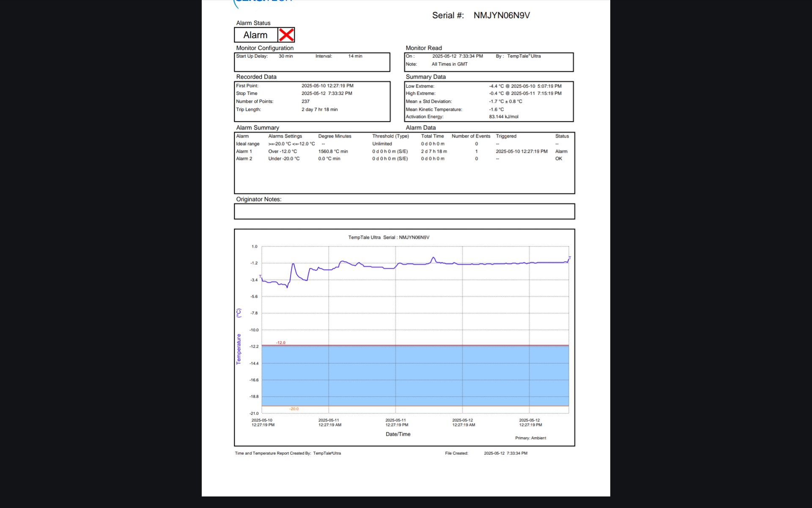Click the red -12.0 threshold label on chart

pos(281,342)
